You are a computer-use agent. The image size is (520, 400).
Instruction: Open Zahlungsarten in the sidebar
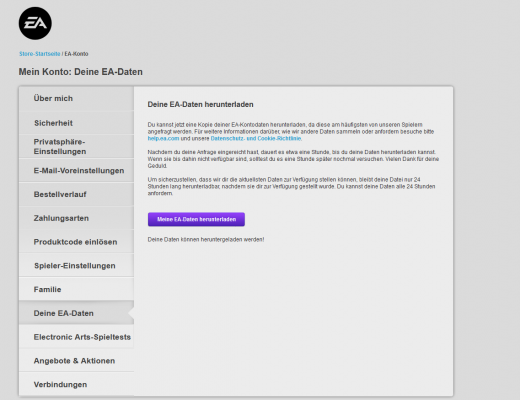pos(76,218)
